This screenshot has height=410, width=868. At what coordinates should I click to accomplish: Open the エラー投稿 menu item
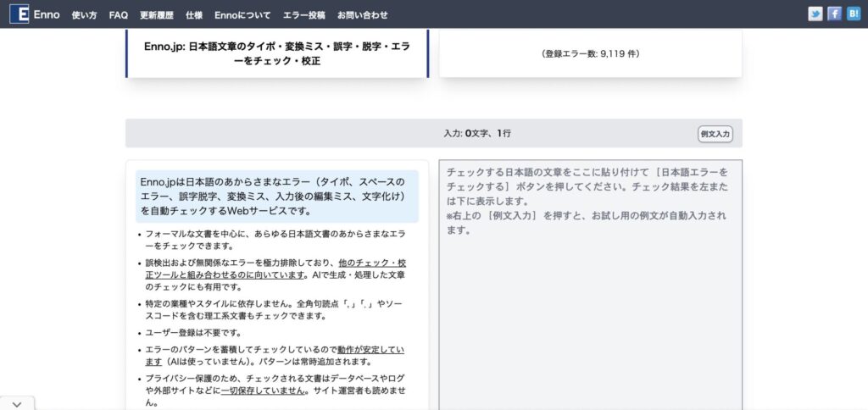click(304, 15)
